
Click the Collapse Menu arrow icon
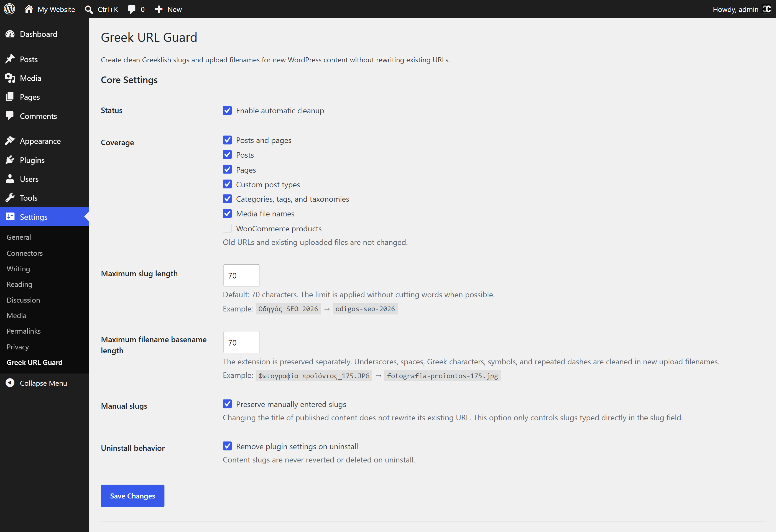[x=10, y=383]
